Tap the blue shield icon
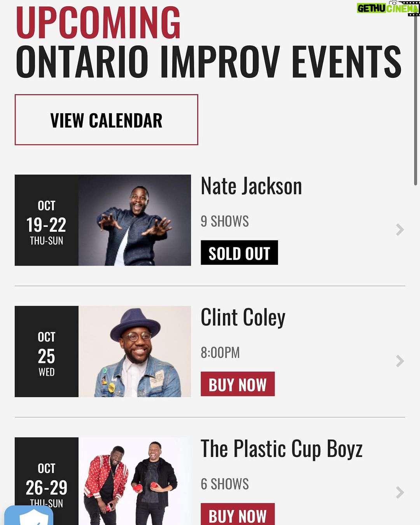420x525 pixels. point(29,516)
